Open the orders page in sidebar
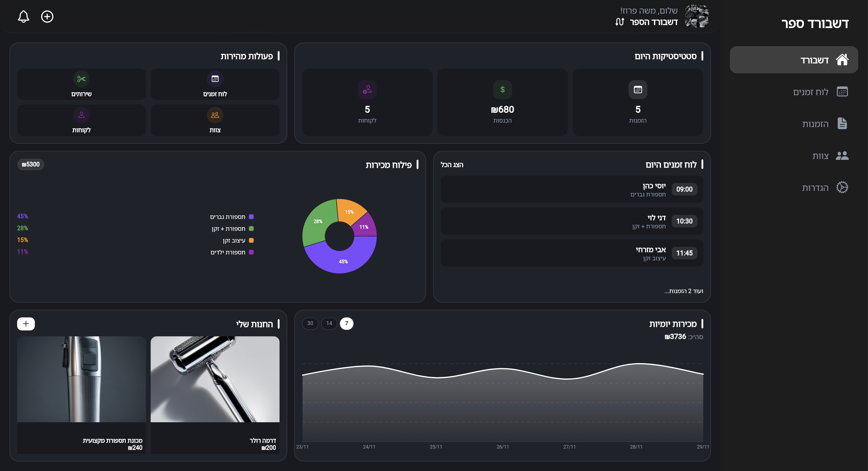The image size is (868, 471). coord(815,124)
